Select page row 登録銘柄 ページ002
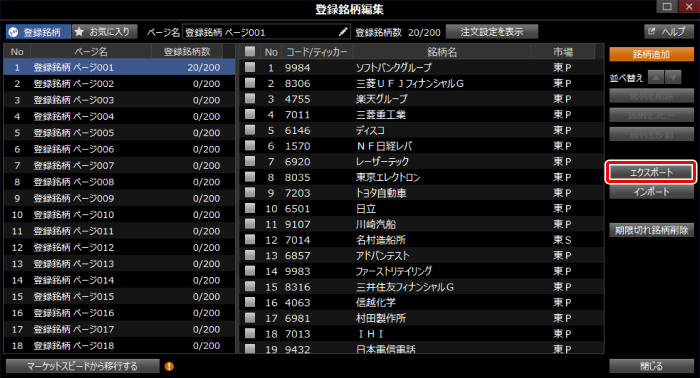Screen dimensions: 700x378 point(119,84)
